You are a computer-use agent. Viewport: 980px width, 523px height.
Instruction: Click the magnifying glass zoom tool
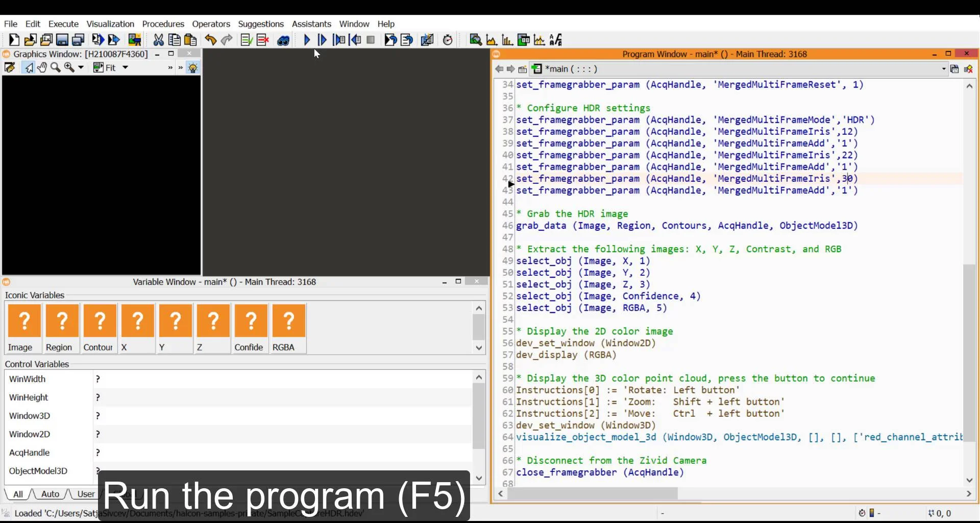pos(55,67)
